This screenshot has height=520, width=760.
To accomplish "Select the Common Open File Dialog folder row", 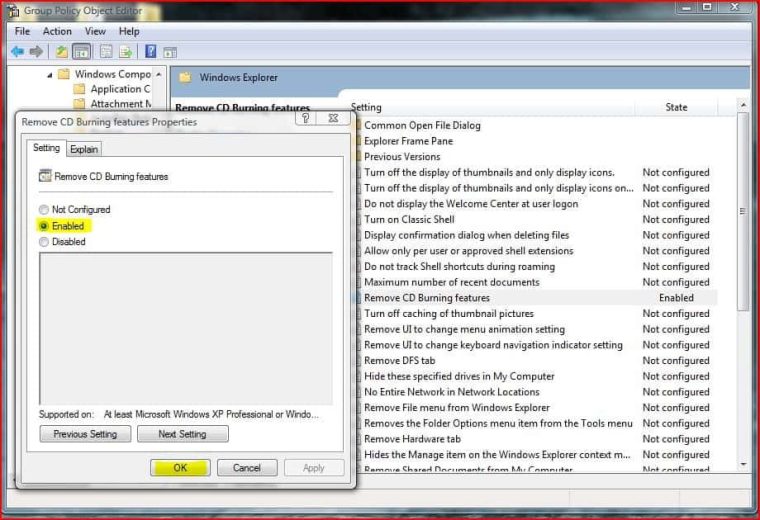I will click(422, 126).
